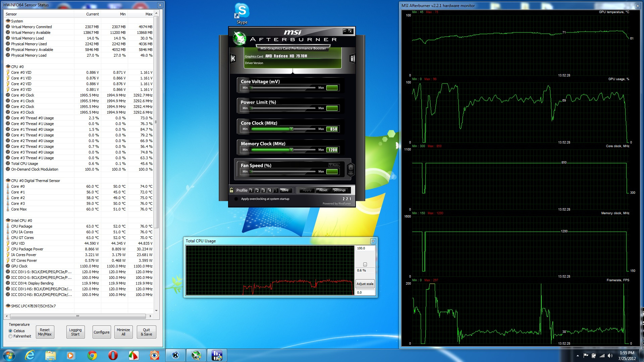Select Afterburner profile slot 4
Screen dimensions: 644x362
(269, 190)
